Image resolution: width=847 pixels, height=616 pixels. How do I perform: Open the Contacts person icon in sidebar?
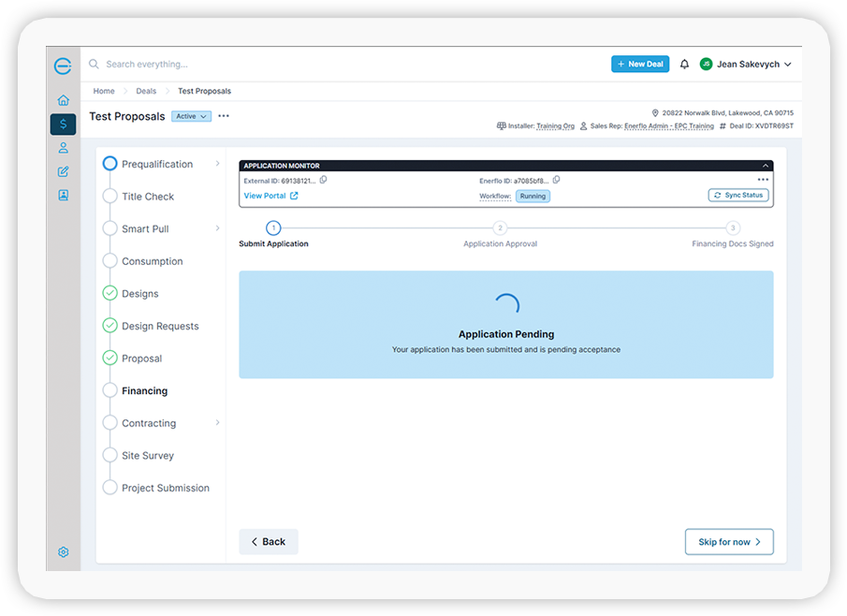[63, 147]
